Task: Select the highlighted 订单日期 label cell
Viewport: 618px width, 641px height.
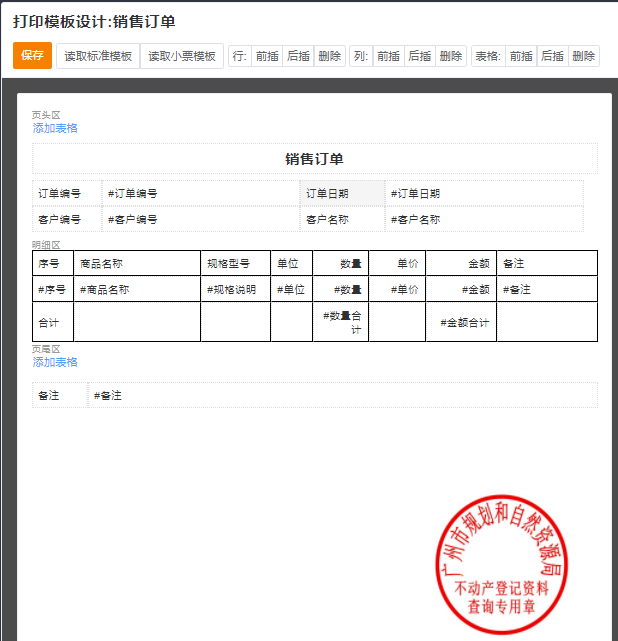Action: click(342, 193)
